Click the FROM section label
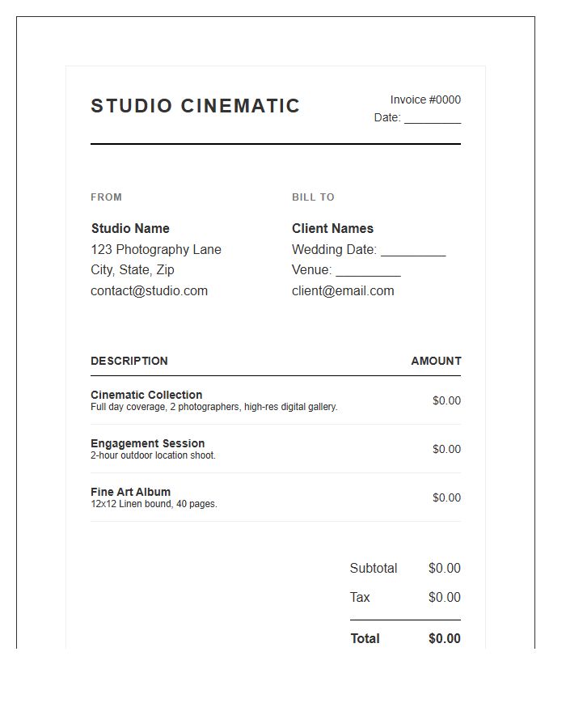The width and height of the screenshot is (566, 728). click(106, 197)
